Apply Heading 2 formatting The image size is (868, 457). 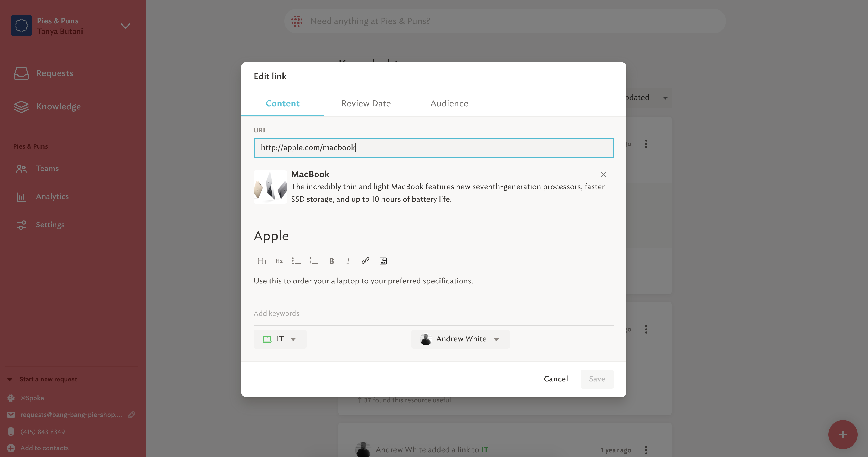coord(279,261)
